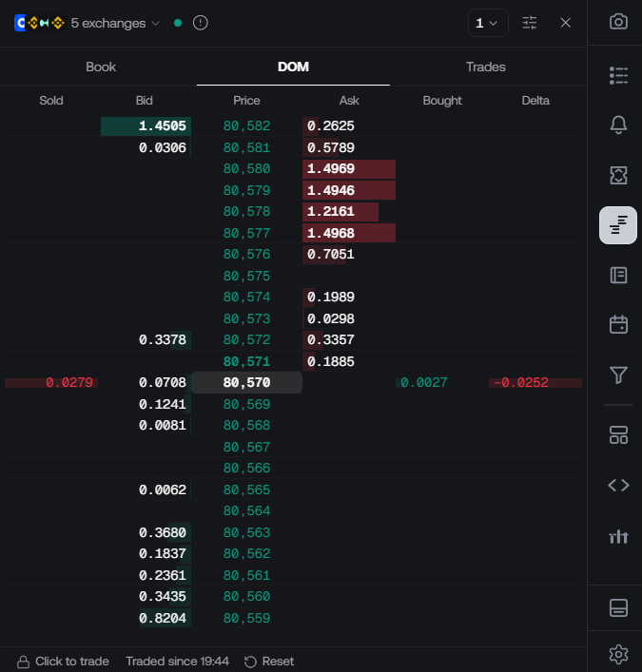Toggle the DOM order panel icon

[618, 225]
